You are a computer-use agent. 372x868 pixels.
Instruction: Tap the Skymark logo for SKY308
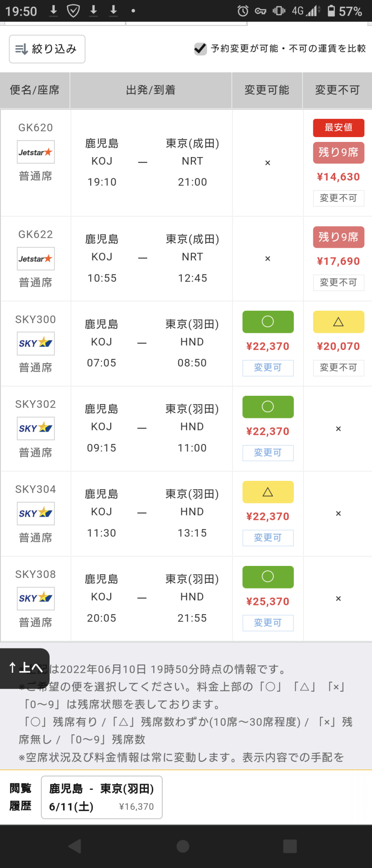[36, 598]
